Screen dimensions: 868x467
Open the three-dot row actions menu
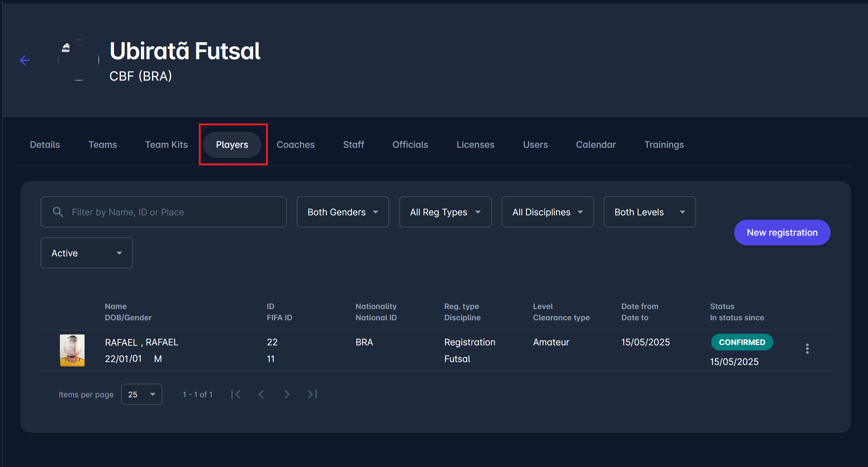click(807, 349)
